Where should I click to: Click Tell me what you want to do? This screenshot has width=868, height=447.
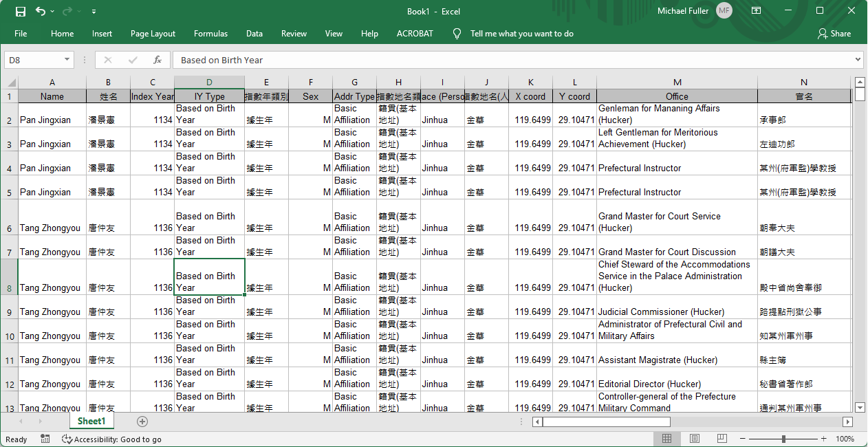click(521, 34)
